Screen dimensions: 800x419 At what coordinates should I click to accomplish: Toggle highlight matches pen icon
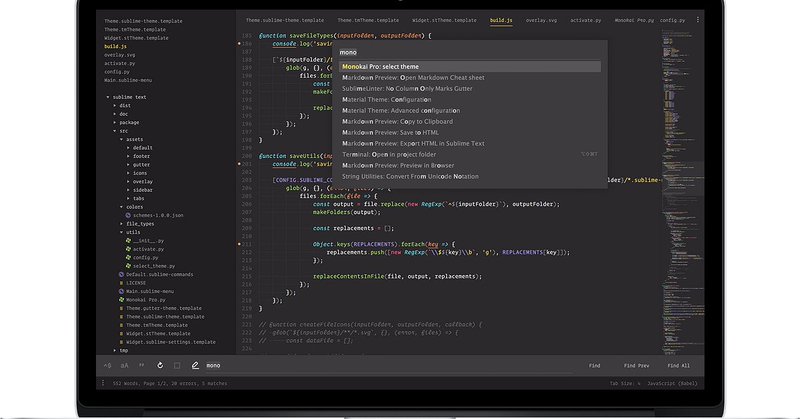pyautogui.click(x=195, y=365)
